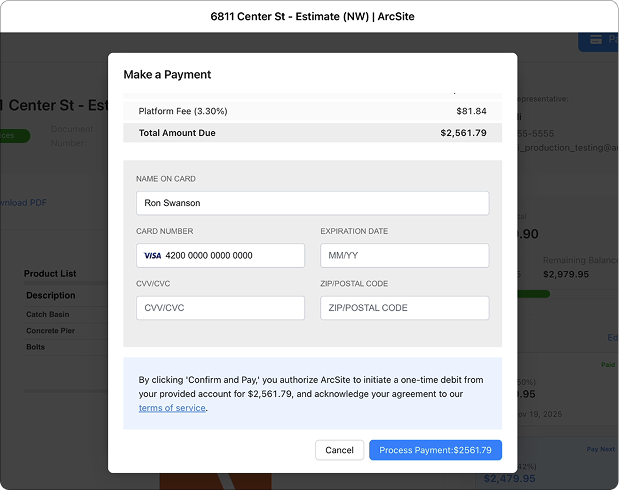Click the CVV/CVC input field
The width and height of the screenshot is (619, 490).
[x=220, y=308]
